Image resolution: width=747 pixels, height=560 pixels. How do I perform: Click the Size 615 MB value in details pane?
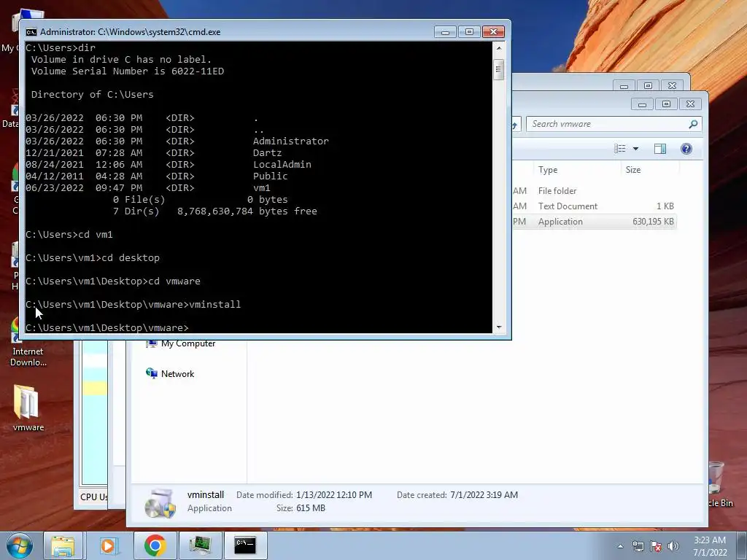[311, 508]
